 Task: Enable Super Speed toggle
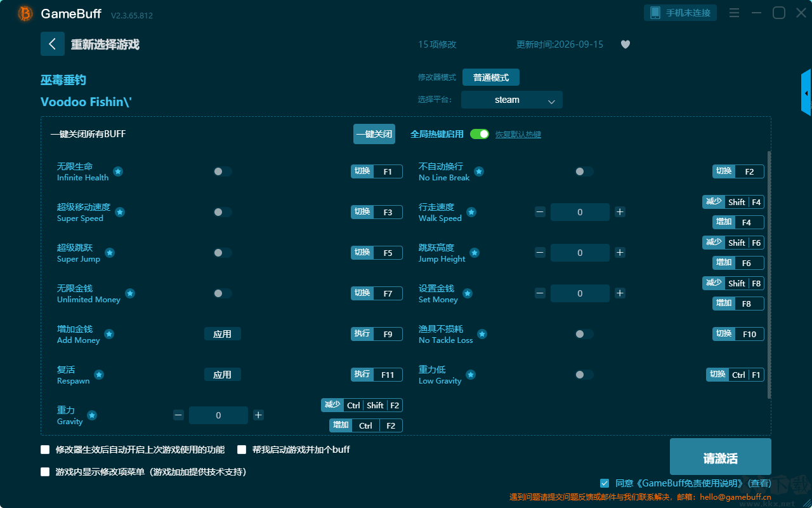pyautogui.click(x=223, y=212)
